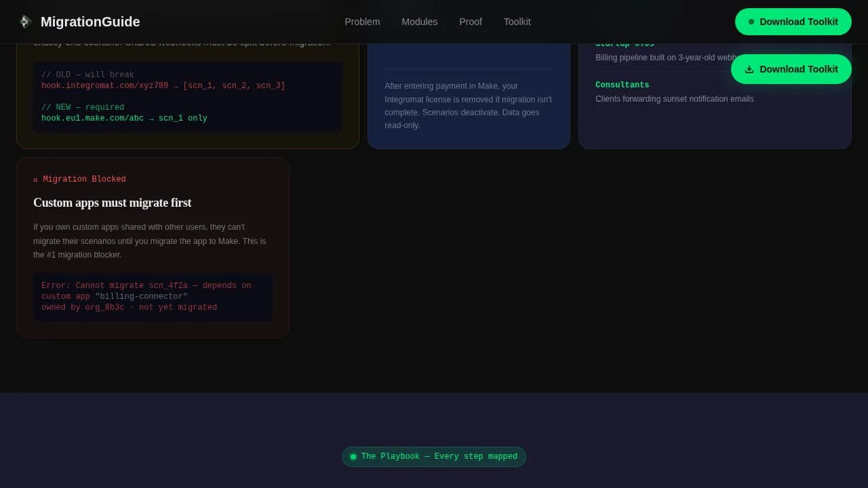Click the Consultants heading

point(623,85)
